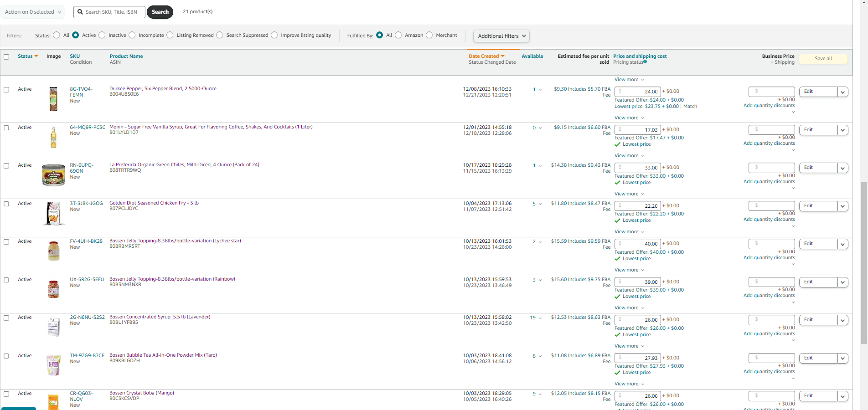Click the price field showing 24.00 for Durkee Pepper

pos(637,92)
